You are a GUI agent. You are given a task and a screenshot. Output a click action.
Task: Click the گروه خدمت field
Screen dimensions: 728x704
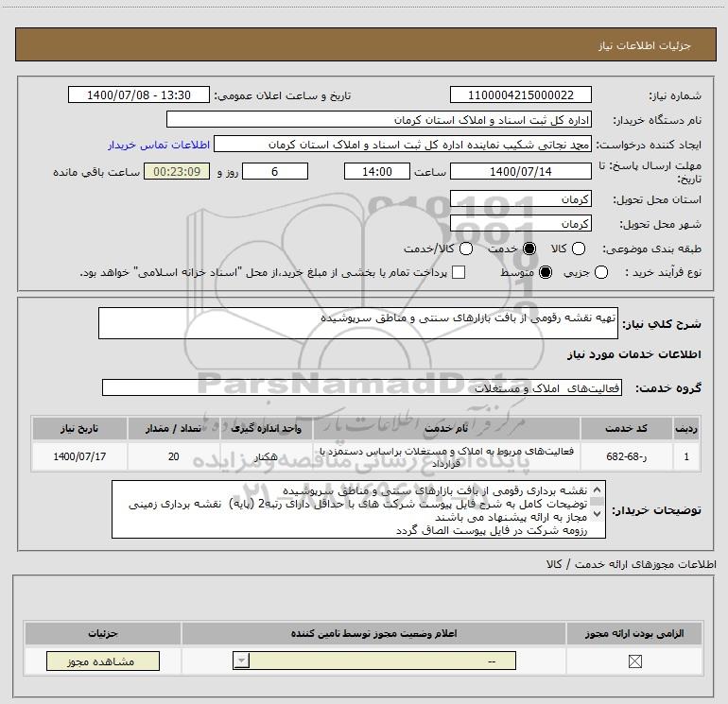(x=362, y=388)
